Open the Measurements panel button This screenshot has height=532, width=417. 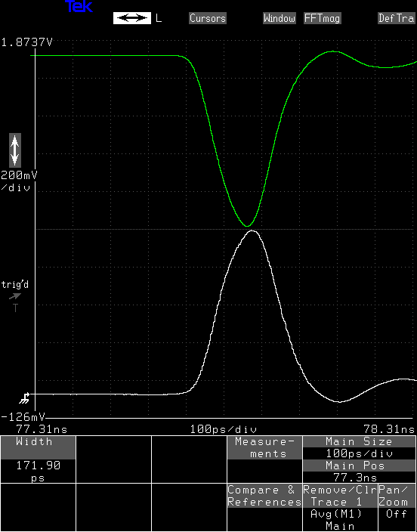[264, 448]
